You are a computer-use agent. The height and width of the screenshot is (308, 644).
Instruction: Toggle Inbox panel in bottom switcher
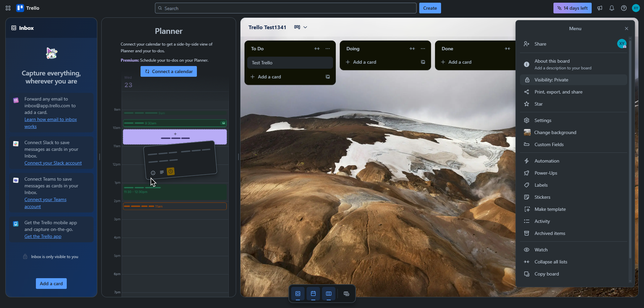point(298,294)
